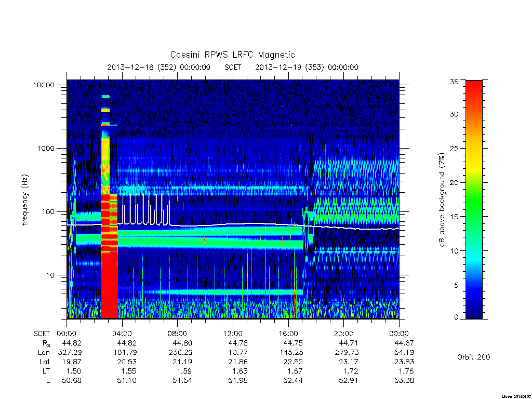532x399 pixels.
Task: Click the dB above background (7%) label
Action: pyautogui.click(x=442, y=200)
